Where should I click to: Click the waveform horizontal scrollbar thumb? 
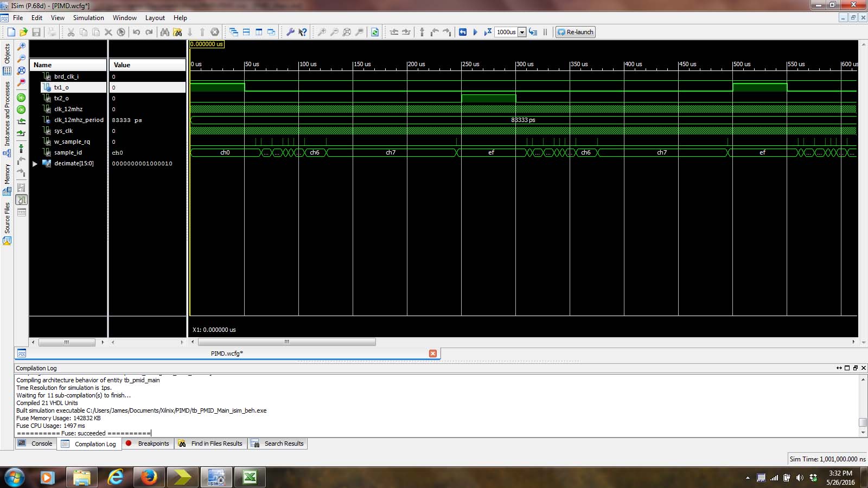pos(286,342)
